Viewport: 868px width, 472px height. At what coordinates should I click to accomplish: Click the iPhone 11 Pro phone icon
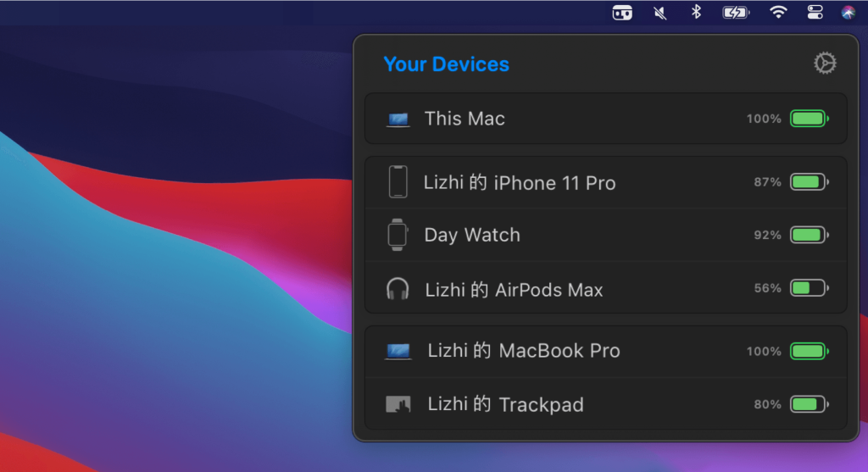coord(398,181)
